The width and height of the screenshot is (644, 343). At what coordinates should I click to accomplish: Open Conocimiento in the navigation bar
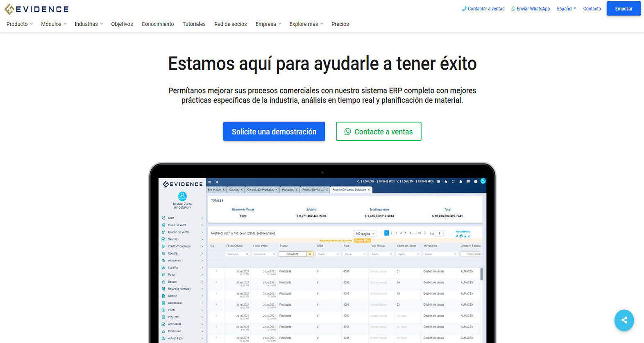(158, 24)
